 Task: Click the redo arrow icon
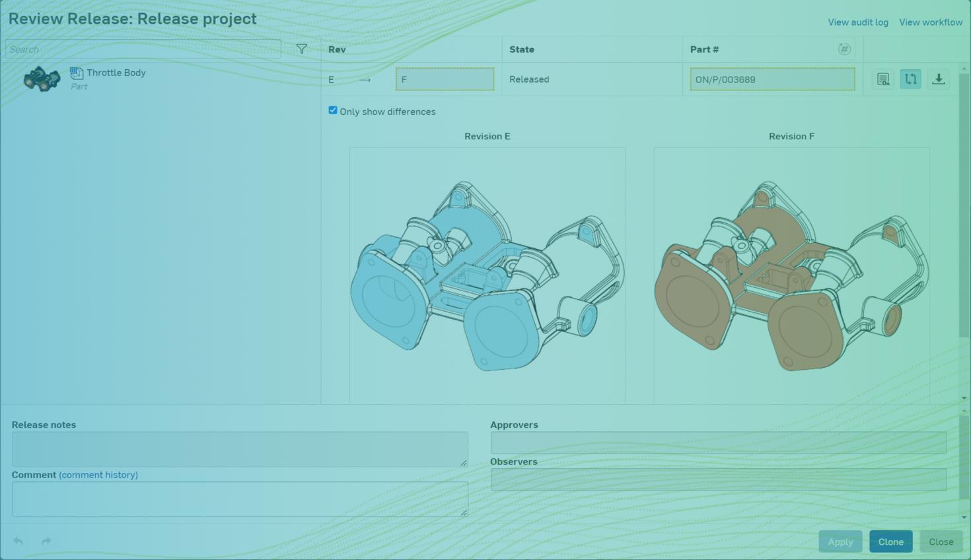[x=46, y=541]
